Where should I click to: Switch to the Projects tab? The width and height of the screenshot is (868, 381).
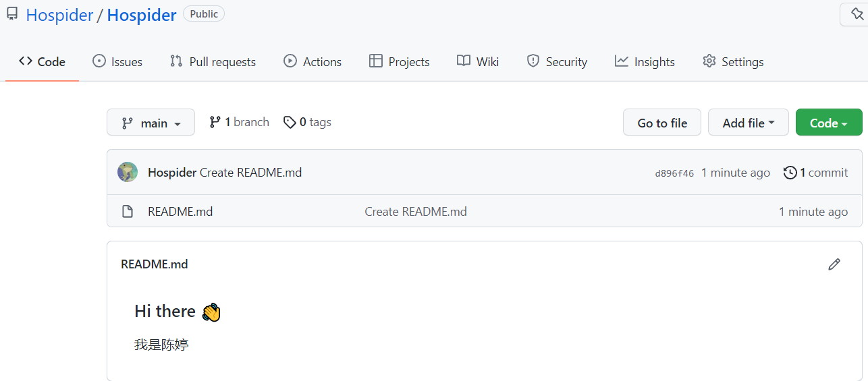(399, 61)
